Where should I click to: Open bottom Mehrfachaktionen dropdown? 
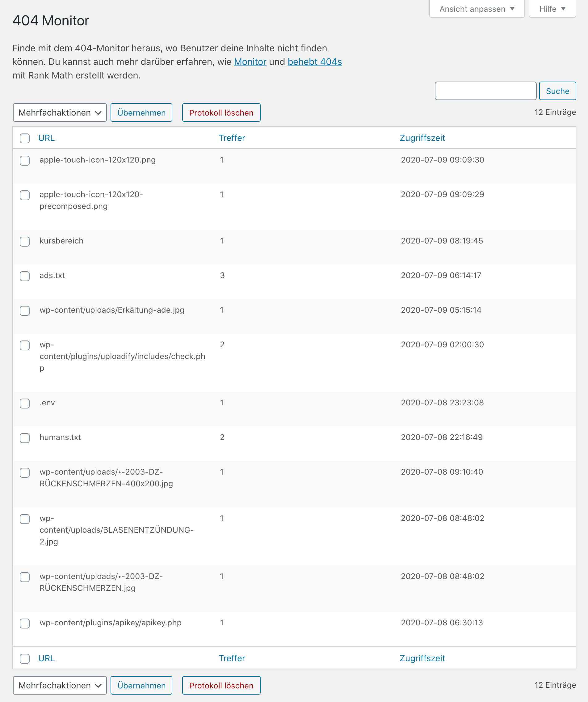(x=60, y=685)
